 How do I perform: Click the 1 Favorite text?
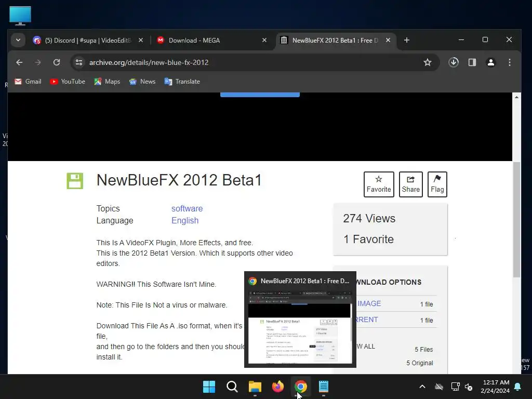[x=368, y=239]
